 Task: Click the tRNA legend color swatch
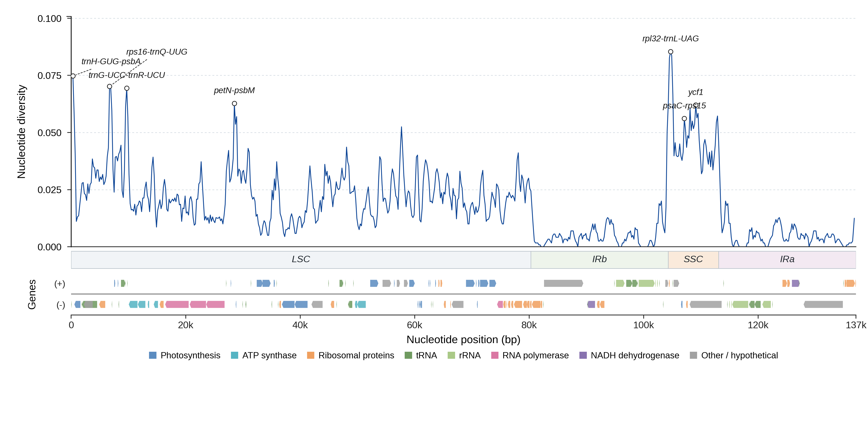coord(408,355)
